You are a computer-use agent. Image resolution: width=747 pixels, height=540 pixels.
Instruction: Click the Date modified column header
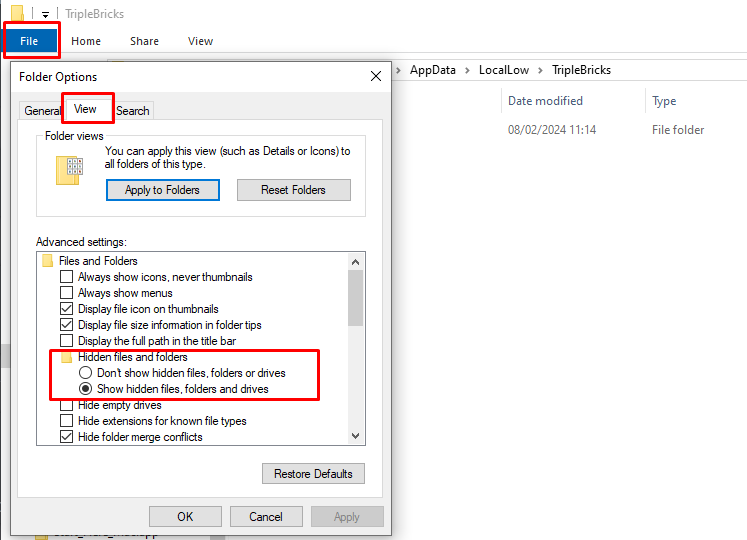click(x=545, y=101)
